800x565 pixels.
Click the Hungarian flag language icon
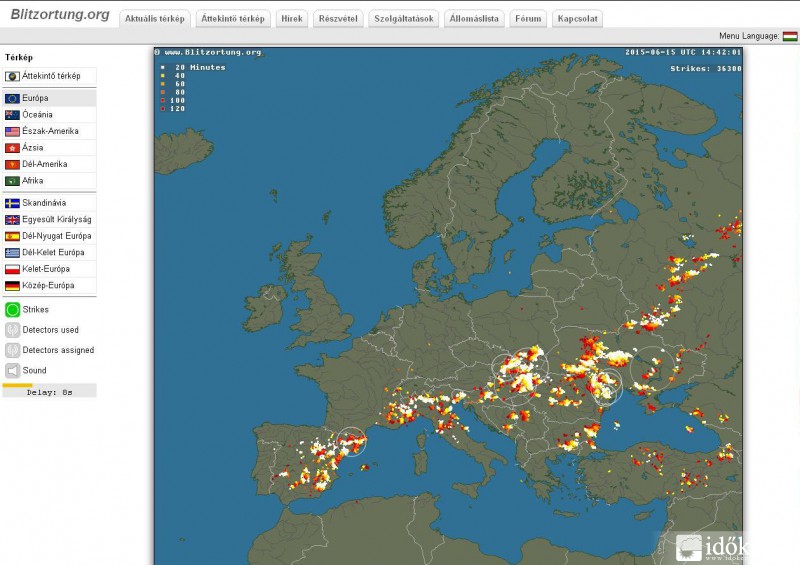(790, 36)
